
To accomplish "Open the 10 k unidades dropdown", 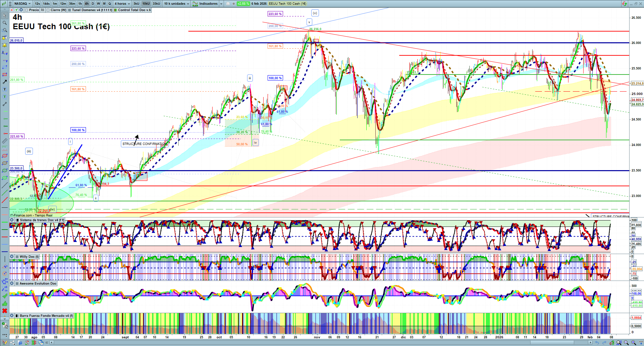I will point(177,4).
